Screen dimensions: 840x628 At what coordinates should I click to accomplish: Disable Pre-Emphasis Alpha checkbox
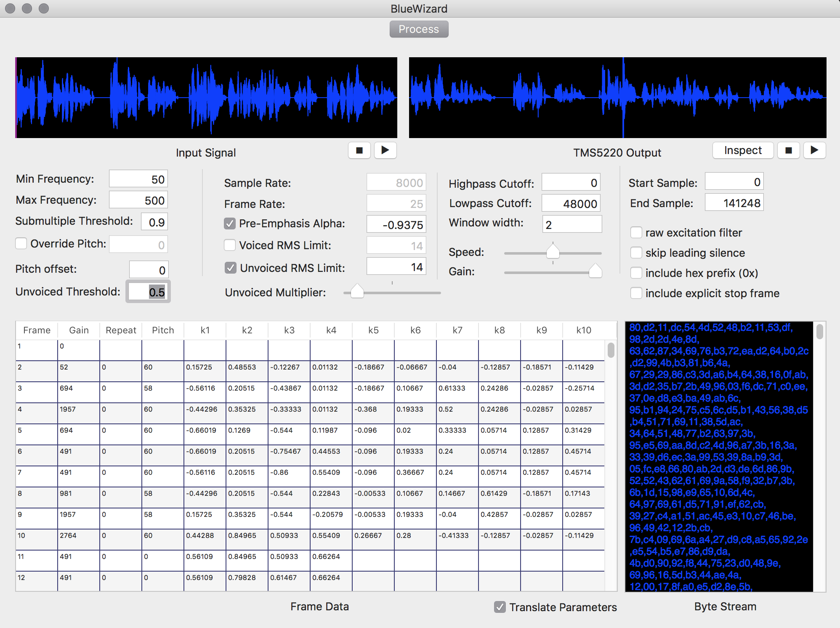[x=230, y=224]
